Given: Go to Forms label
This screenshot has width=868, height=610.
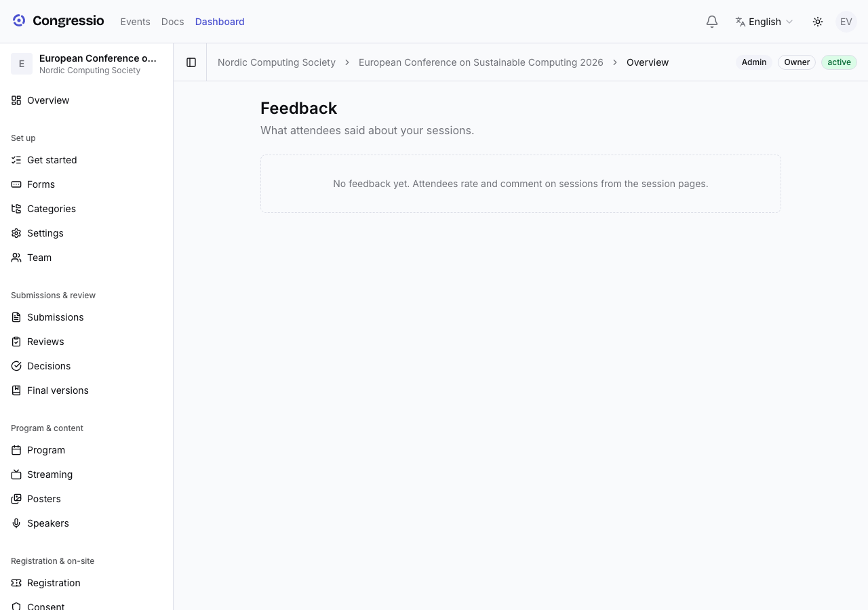Looking at the screenshot, I should click(41, 184).
